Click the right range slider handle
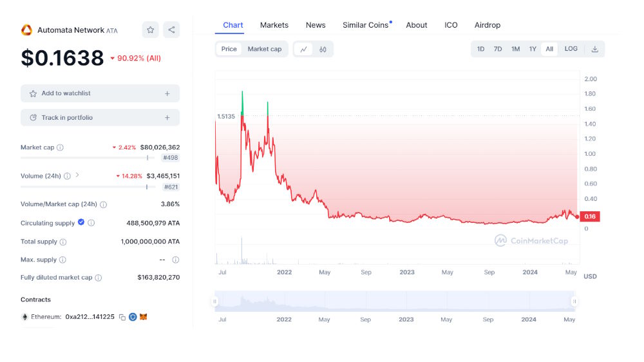This screenshot has height=362, width=644. [x=574, y=301]
